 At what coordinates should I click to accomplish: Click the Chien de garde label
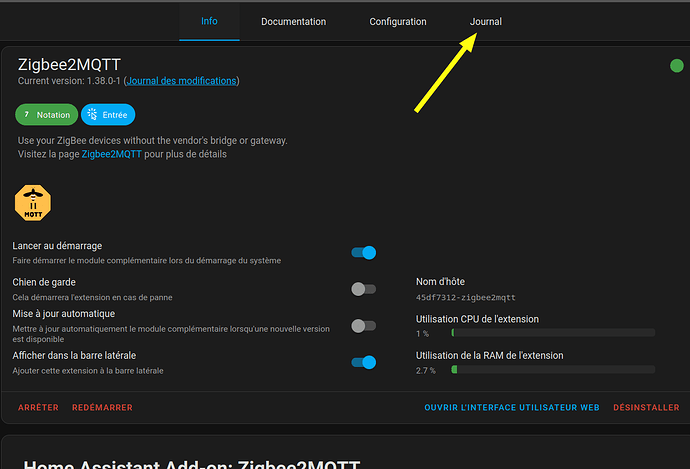point(44,282)
